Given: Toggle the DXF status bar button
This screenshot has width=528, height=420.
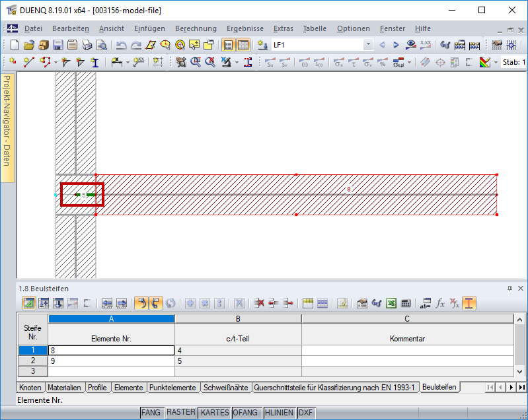Looking at the screenshot, I should pyautogui.click(x=305, y=412).
